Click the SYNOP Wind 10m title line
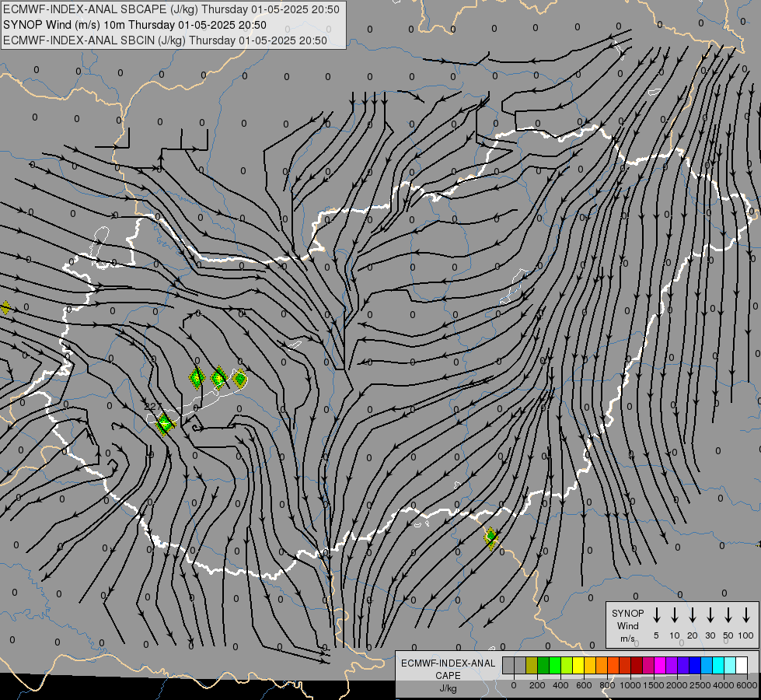The height and width of the screenshot is (700, 761). pyautogui.click(x=134, y=25)
